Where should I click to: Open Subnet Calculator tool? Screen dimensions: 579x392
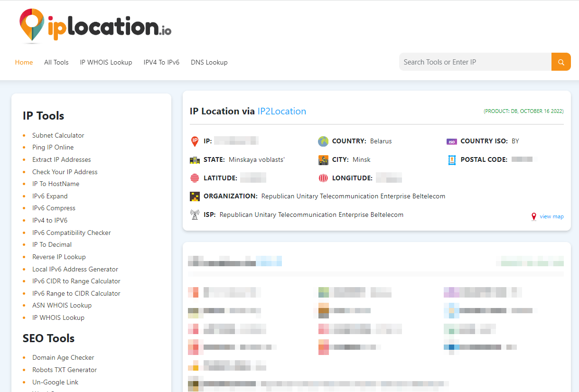pos(58,135)
